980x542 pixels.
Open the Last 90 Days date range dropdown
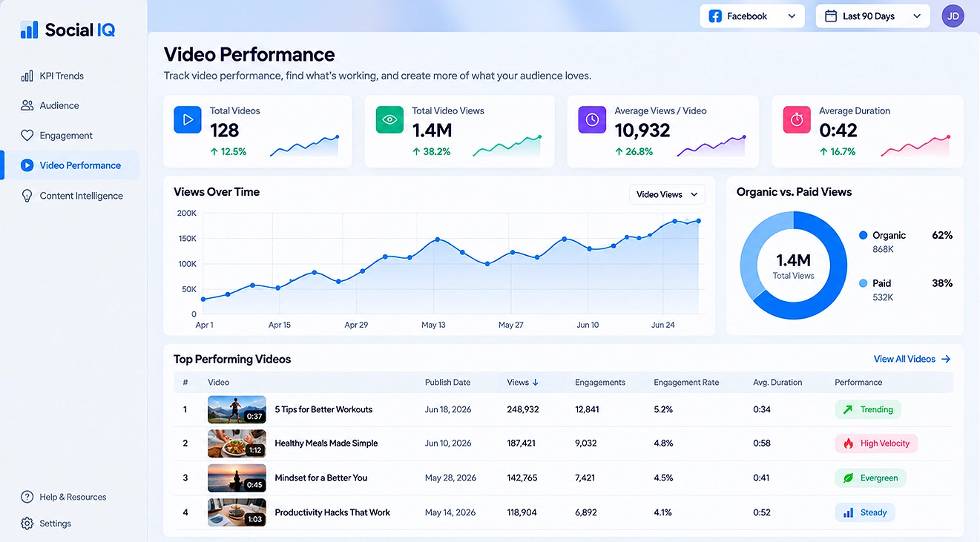872,16
